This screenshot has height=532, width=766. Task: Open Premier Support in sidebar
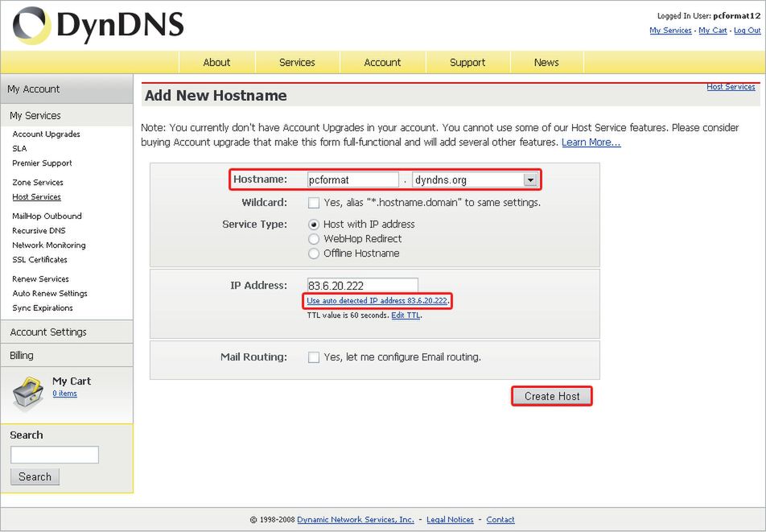click(x=42, y=163)
